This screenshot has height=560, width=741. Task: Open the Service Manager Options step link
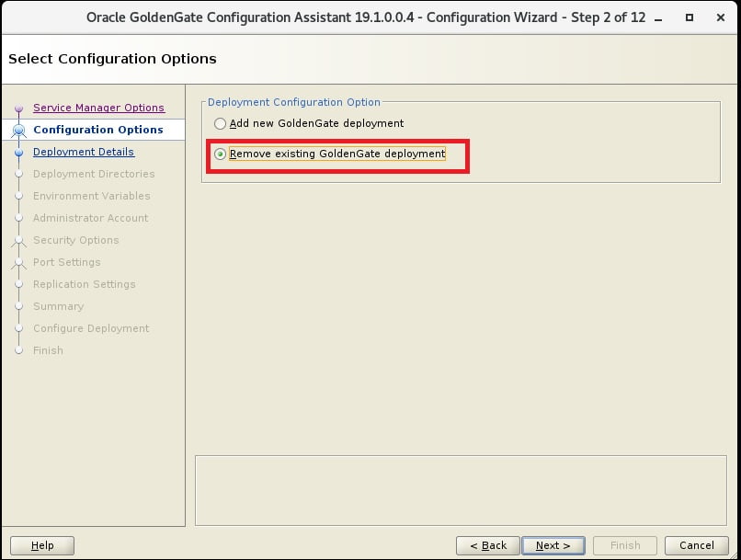point(98,108)
